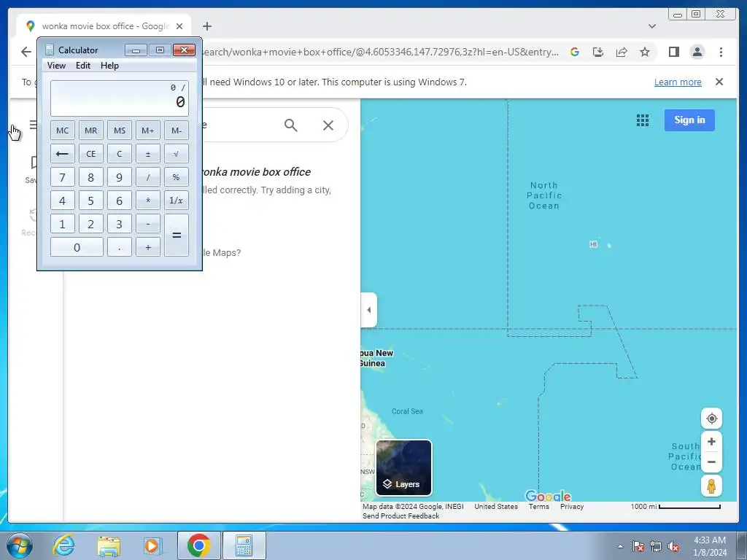Zoom out on the map
Screen dimensions: 747x560
pyautogui.click(x=711, y=462)
